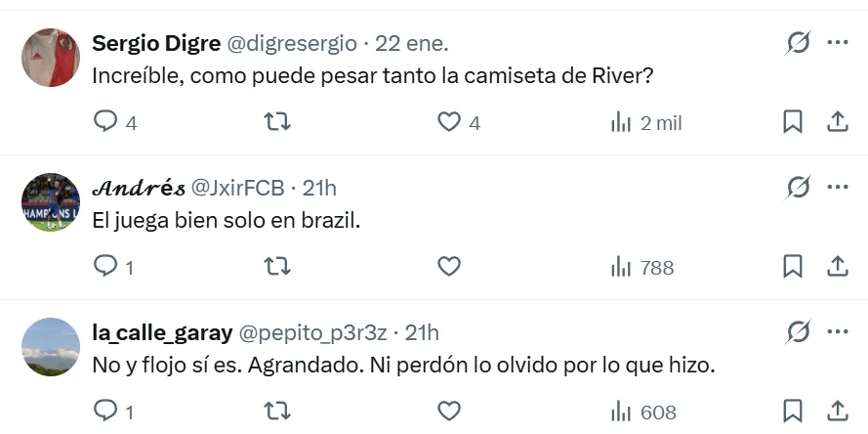The height and width of the screenshot is (434, 868).
Task: Open Sergio Digre's profile avatar
Action: [x=51, y=58]
